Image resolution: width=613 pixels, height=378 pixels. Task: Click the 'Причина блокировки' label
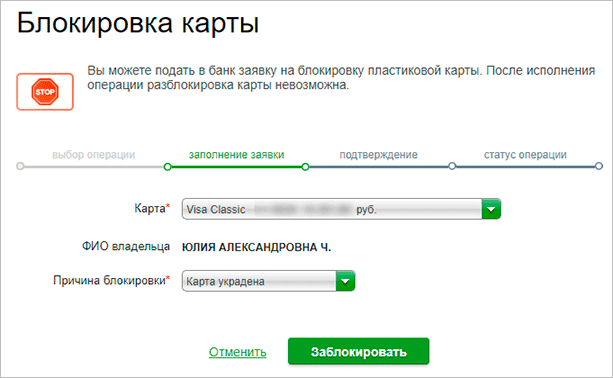click(x=111, y=280)
